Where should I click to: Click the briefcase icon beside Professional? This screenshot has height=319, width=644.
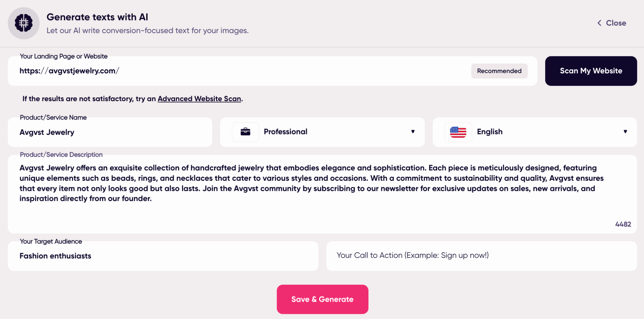click(245, 132)
